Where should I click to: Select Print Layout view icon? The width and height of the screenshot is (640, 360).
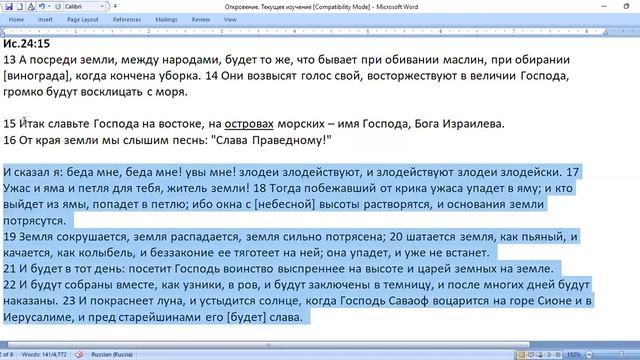(x=521, y=355)
